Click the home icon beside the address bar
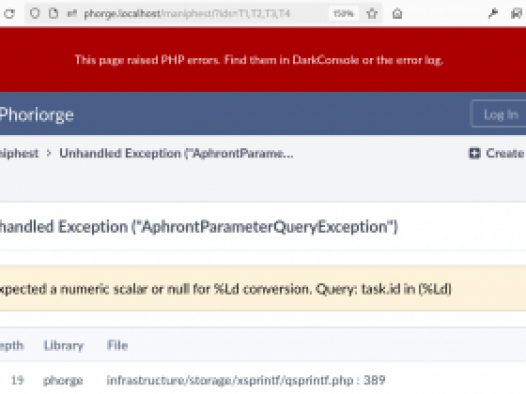 click(397, 14)
